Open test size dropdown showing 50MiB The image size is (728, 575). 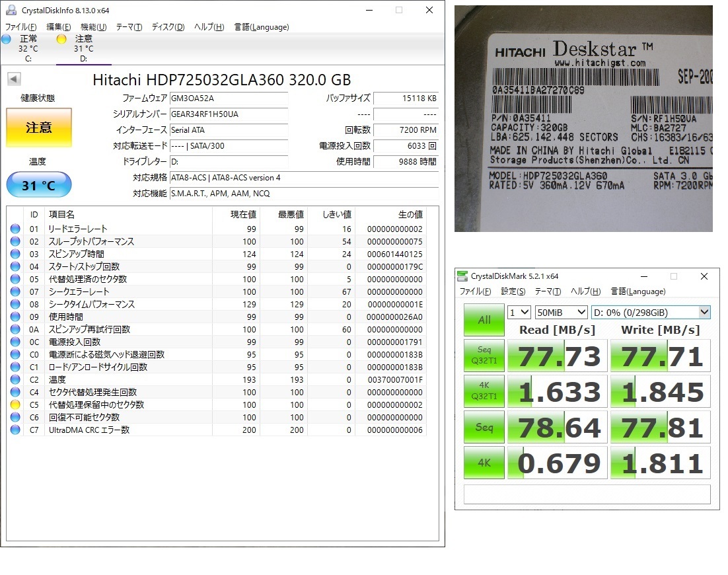(x=562, y=312)
